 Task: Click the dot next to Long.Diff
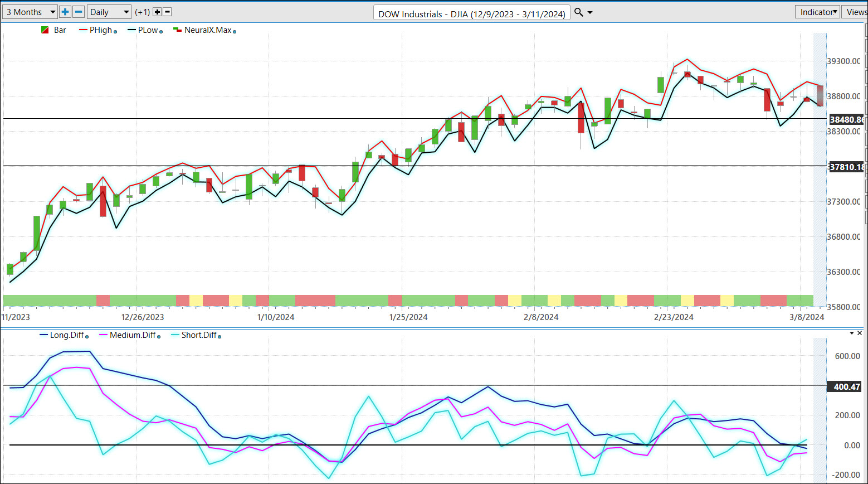tap(87, 337)
